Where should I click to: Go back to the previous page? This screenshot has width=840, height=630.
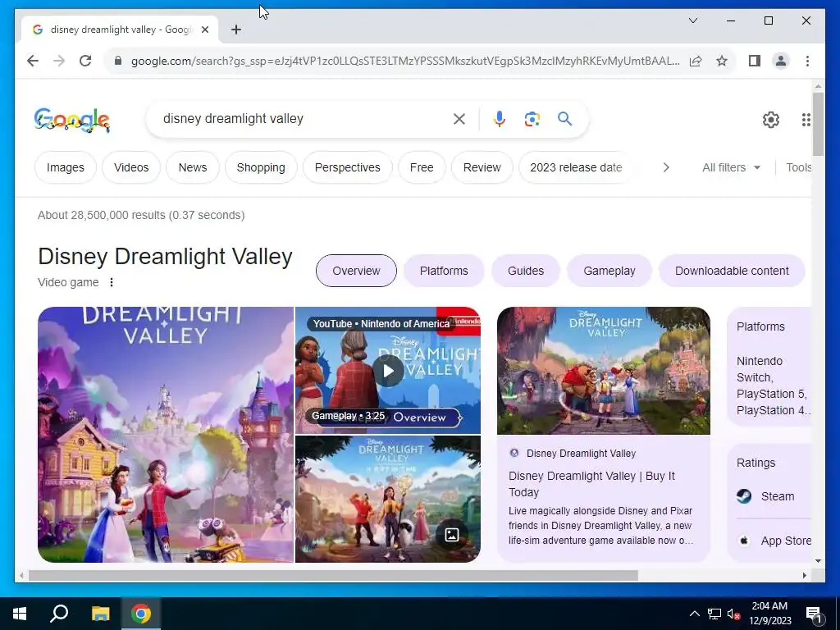pos(33,61)
